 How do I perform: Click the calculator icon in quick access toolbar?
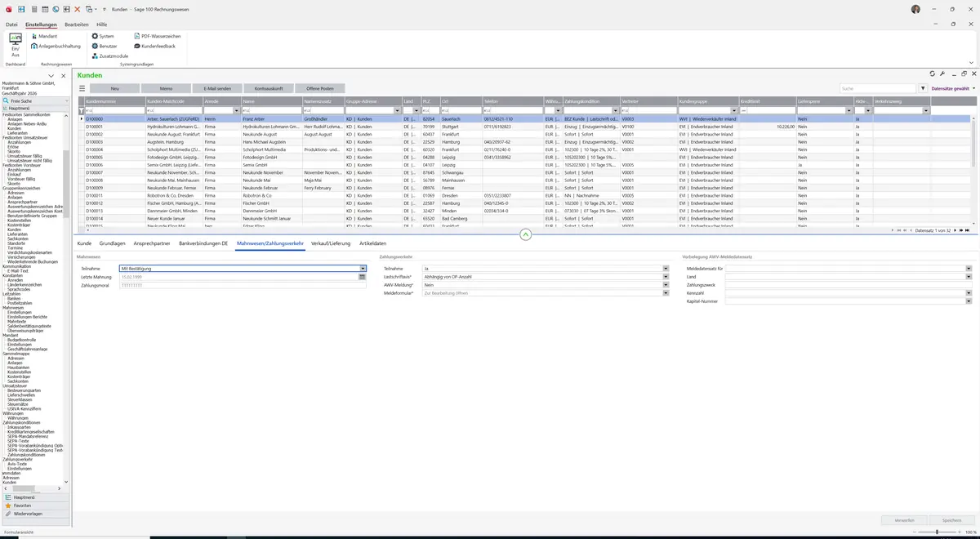[33, 9]
